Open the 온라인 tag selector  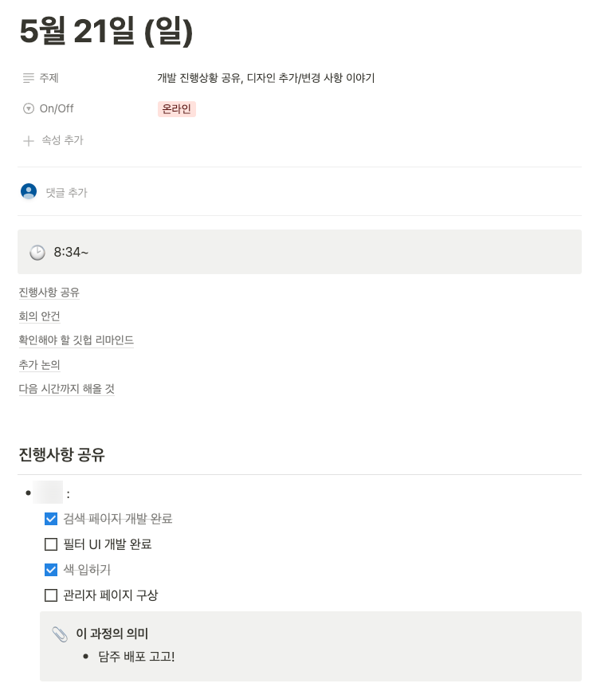click(x=176, y=109)
